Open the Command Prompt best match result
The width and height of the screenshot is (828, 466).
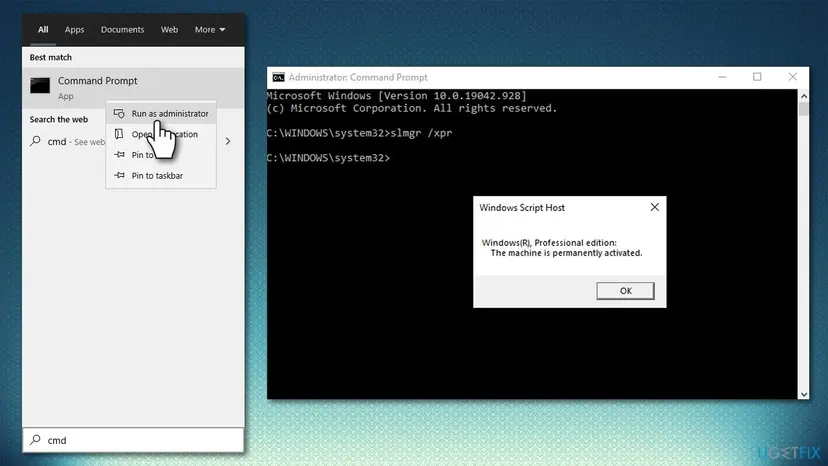pos(133,88)
